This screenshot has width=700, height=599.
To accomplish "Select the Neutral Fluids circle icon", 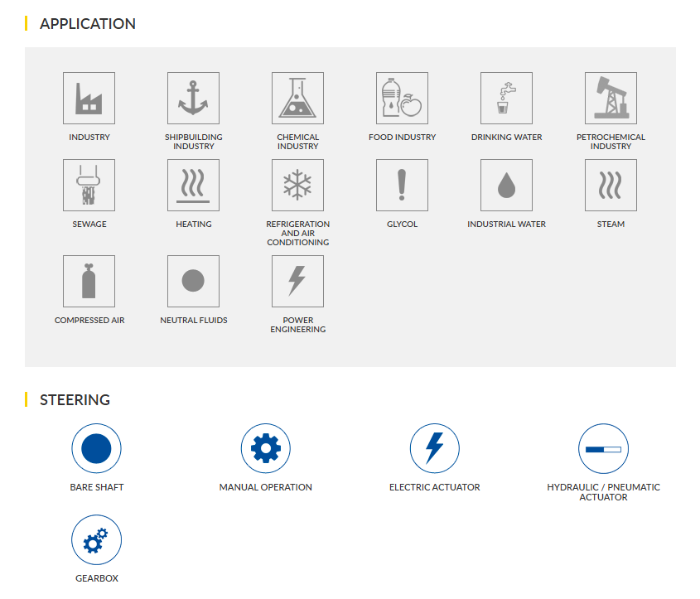I will 193,281.
